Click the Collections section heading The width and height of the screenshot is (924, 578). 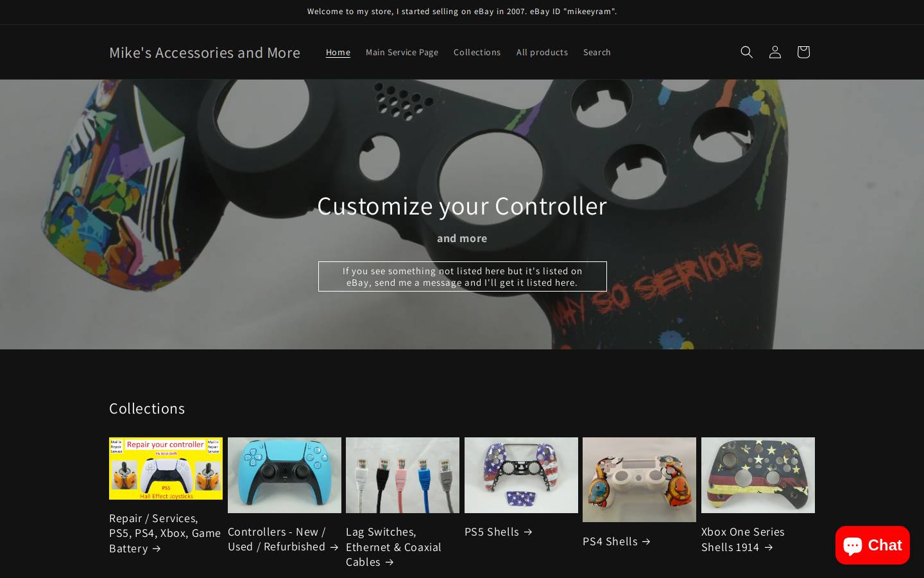pyautogui.click(x=147, y=408)
